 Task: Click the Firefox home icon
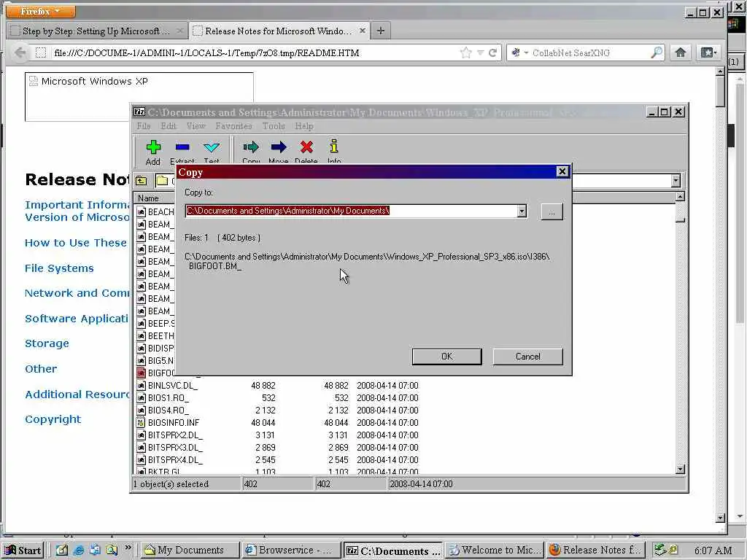[681, 52]
